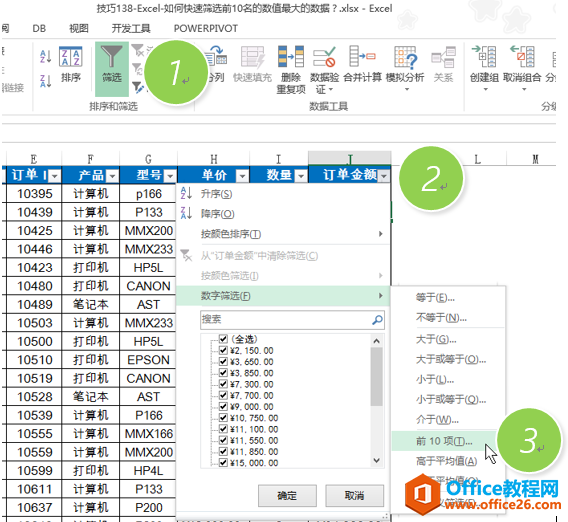Viewport: 568px width, 522px height.
Task: Toggle the 筛选 filter button
Action: pos(112,69)
